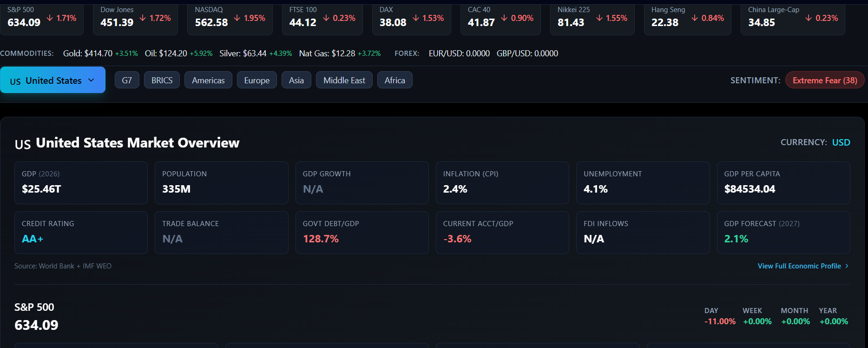Click the US flag code in overview heading

click(x=23, y=144)
